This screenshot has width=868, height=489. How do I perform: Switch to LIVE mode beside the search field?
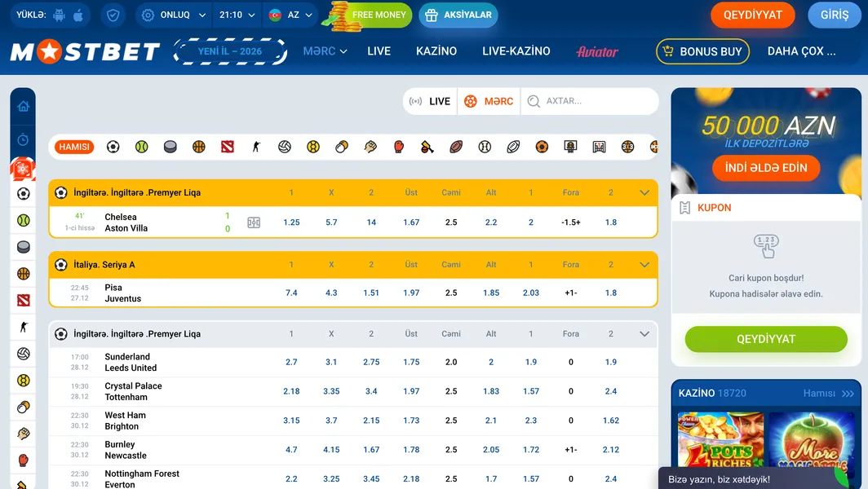pyautogui.click(x=431, y=101)
